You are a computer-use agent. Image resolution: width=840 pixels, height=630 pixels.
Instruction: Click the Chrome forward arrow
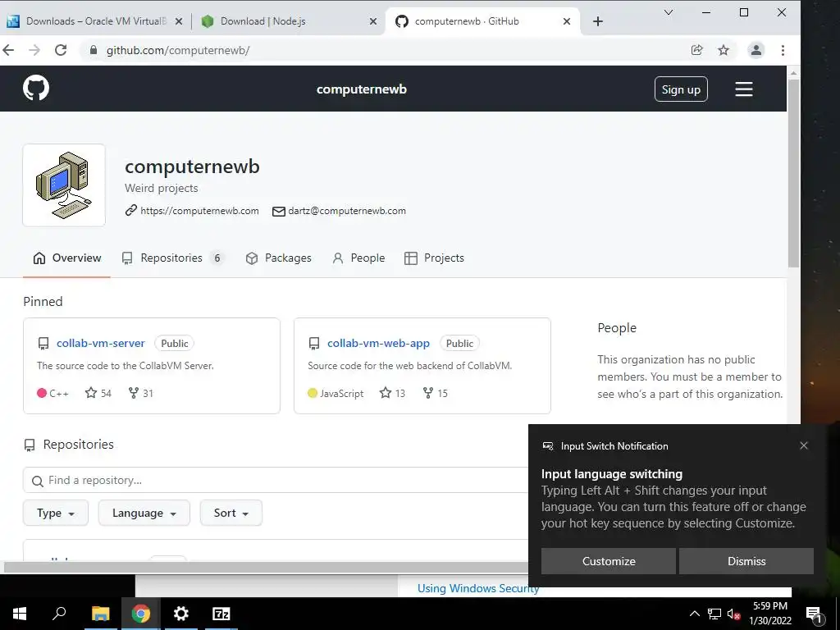[x=34, y=50]
